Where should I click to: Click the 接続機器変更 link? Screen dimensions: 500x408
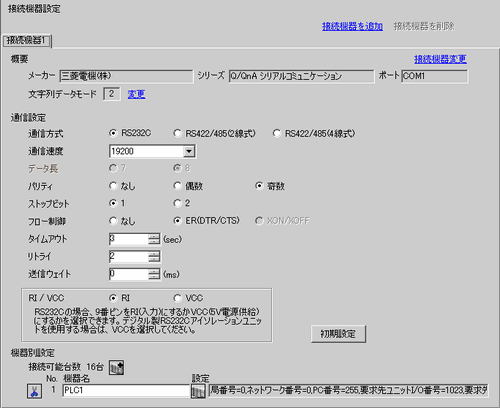tap(440, 59)
